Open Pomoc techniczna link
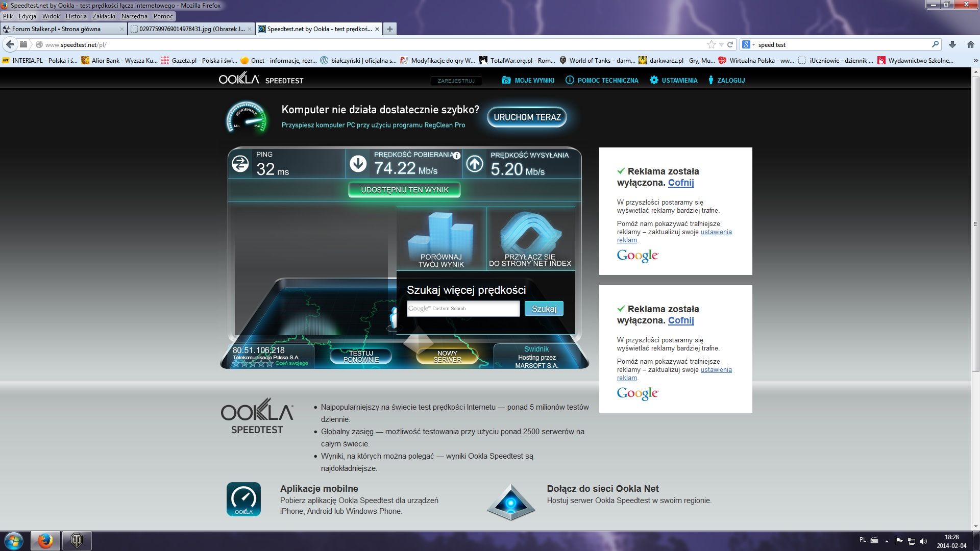The height and width of the screenshot is (551, 980). [x=602, y=80]
